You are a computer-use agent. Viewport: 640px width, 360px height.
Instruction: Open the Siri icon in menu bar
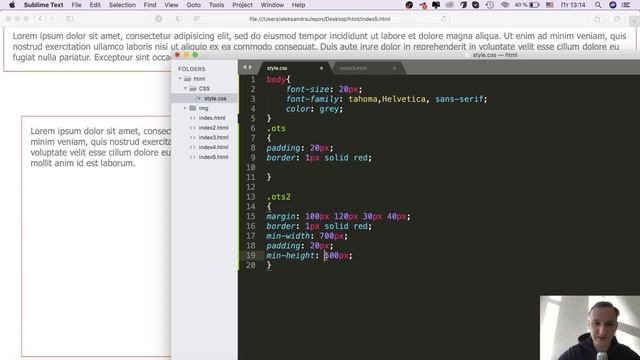click(x=613, y=5)
